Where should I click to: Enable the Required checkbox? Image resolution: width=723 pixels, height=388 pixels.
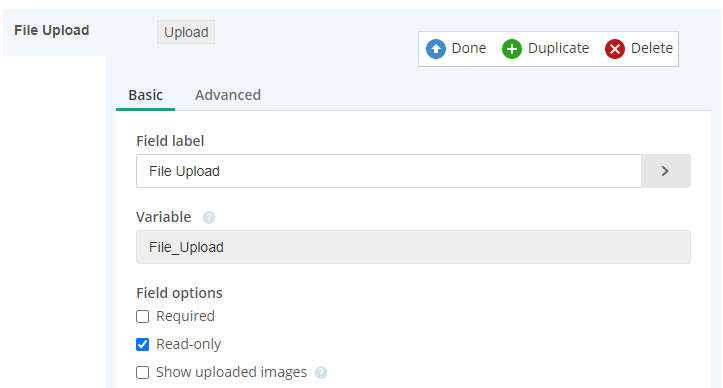click(142, 316)
